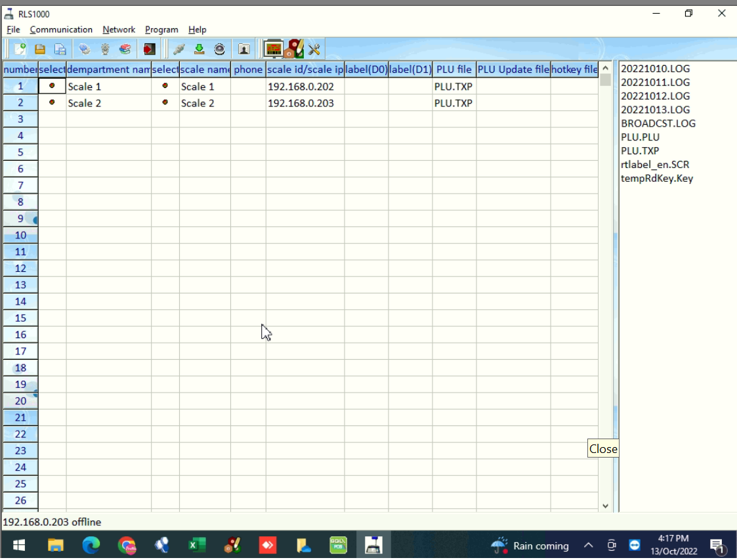Click the scale display monitor icon
Image resolution: width=737 pixels, height=560 pixels.
pos(273,49)
